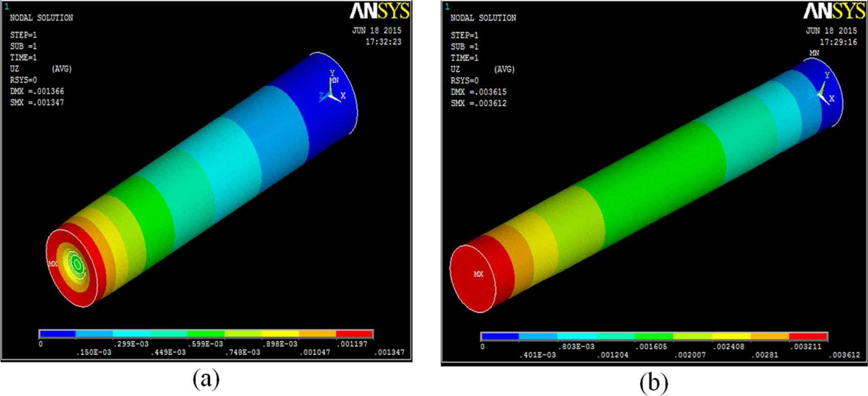Click the "(a)" figure caption
Image resolution: width=868 pixels, height=396 pixels.
206,378
